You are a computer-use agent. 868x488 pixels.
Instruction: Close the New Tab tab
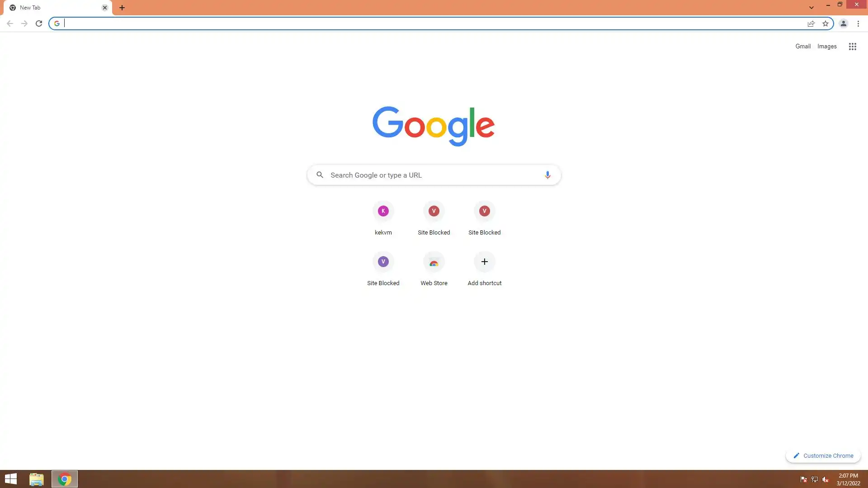105,8
